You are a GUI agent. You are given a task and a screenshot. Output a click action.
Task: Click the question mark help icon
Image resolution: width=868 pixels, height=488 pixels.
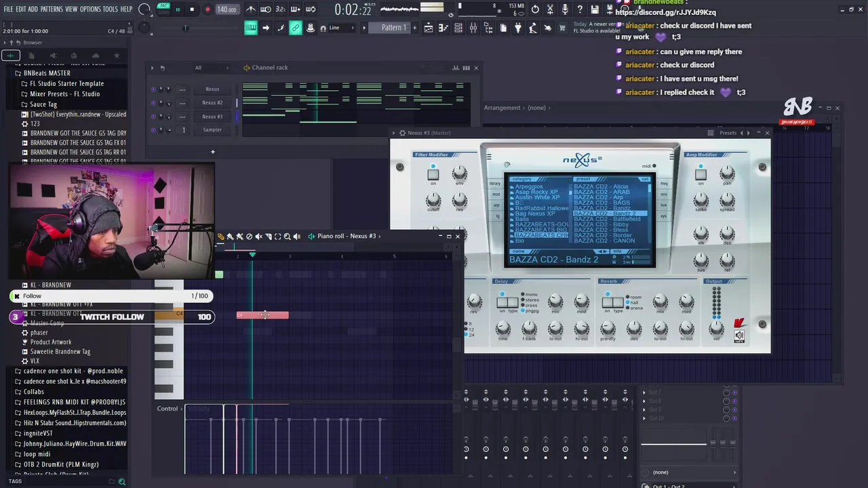pos(580,9)
